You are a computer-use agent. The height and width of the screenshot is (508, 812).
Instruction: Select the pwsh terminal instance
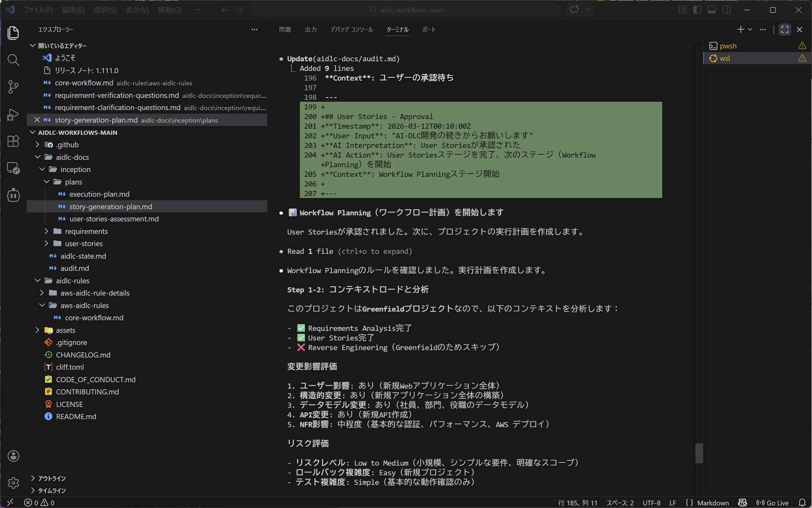point(757,46)
